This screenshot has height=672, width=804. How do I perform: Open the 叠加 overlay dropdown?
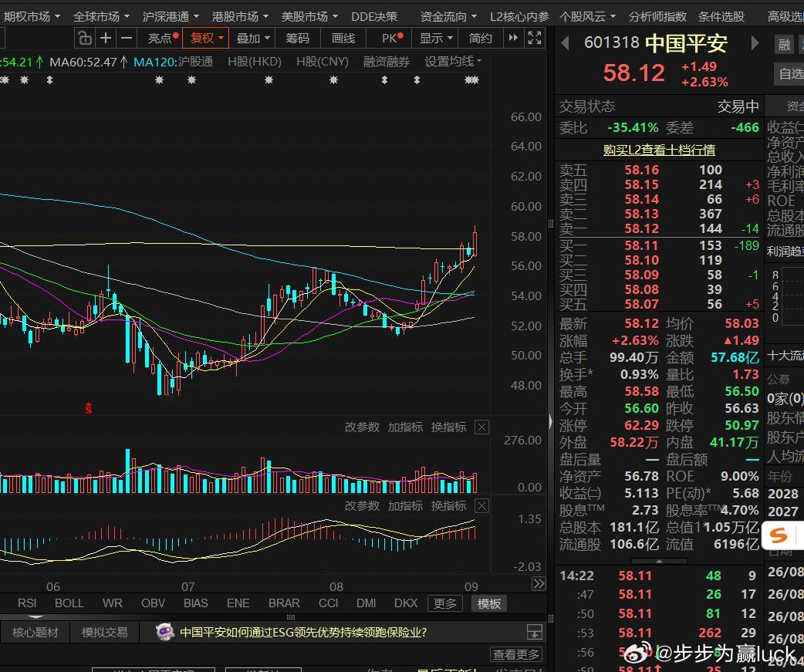[x=253, y=39]
